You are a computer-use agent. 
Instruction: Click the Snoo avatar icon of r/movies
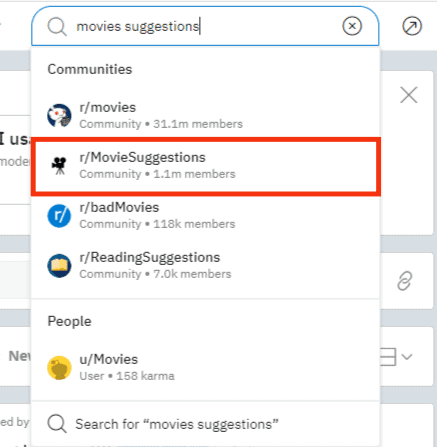59,116
